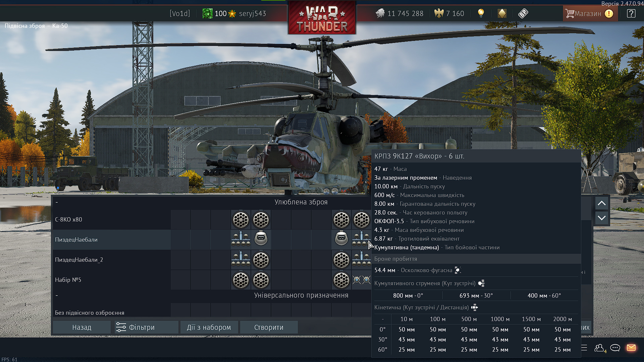Click second rocket pod in Набір №5 row
Viewport: 644px width, 362px height.
(261, 280)
